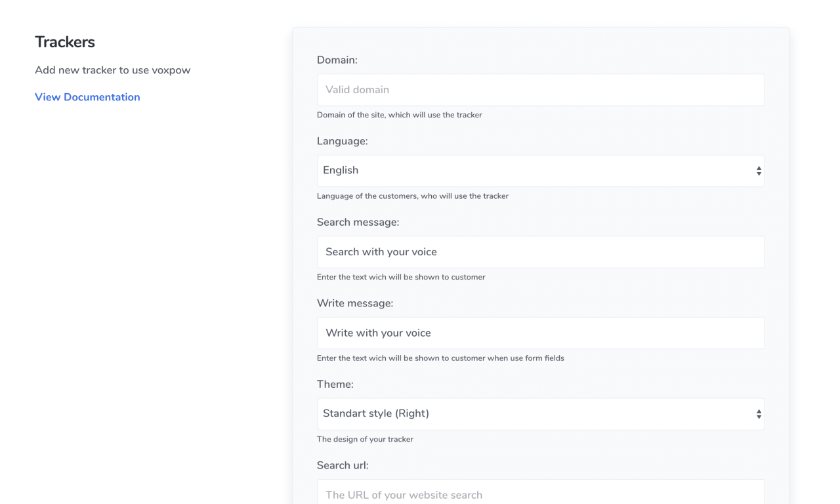Screen dimensions: 840x504
Task: Click the Write message: label
Action: click(354, 303)
